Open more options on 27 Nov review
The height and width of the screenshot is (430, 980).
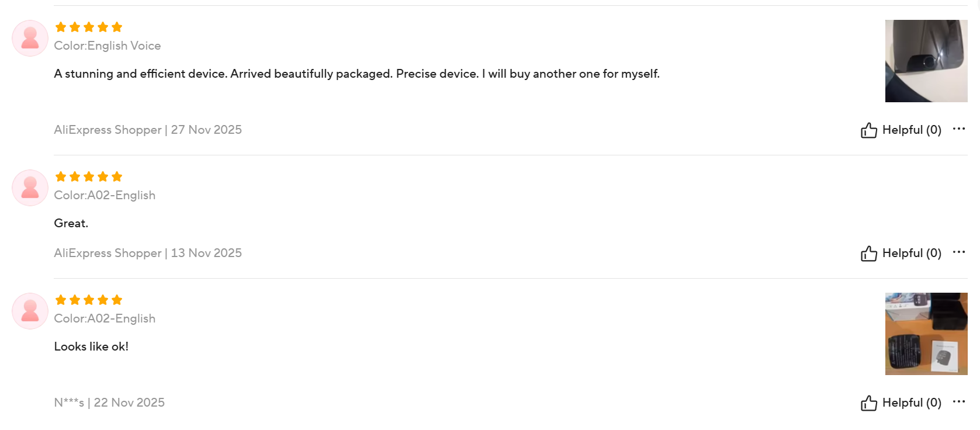[x=958, y=129]
